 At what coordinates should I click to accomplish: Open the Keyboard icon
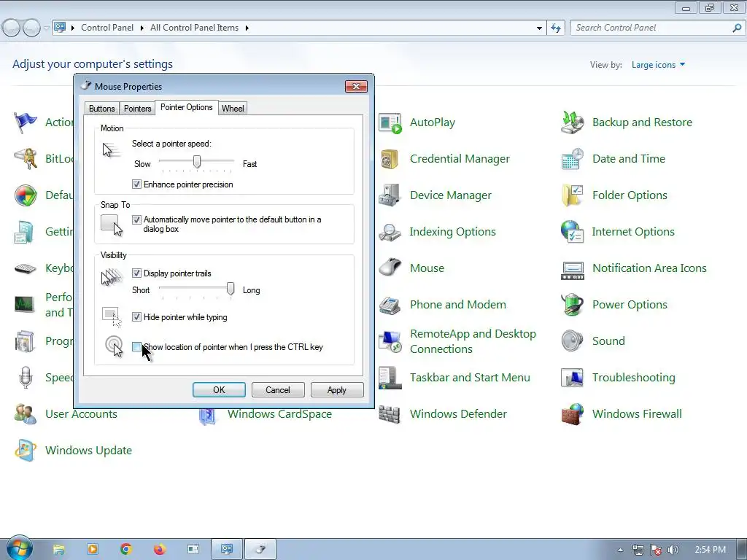click(x=26, y=268)
